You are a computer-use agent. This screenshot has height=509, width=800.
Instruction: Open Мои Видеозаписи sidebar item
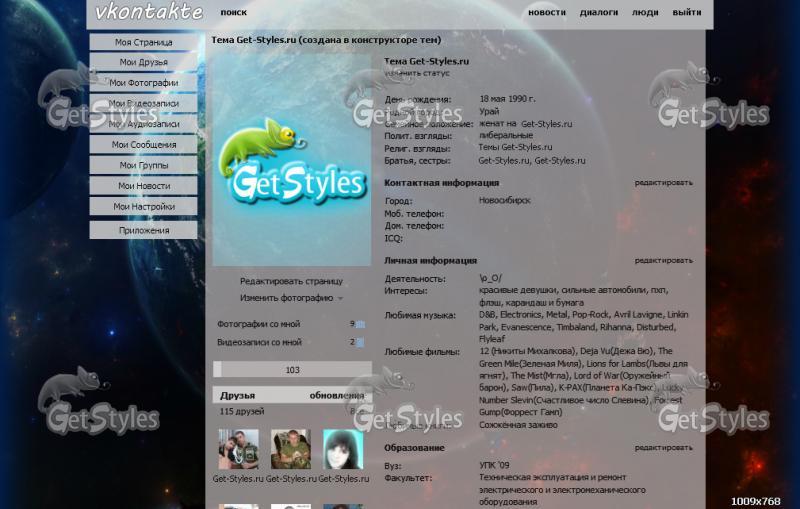(143, 103)
